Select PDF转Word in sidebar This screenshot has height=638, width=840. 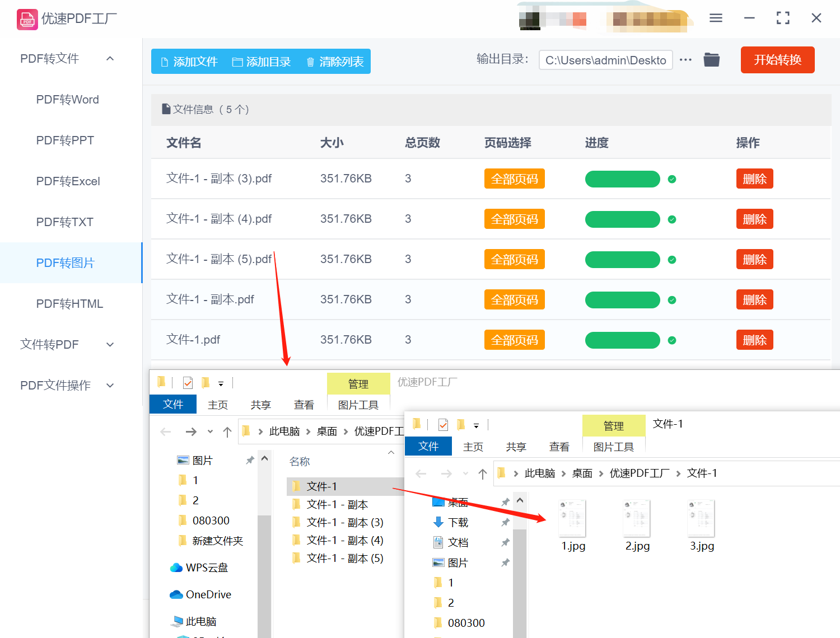67,100
